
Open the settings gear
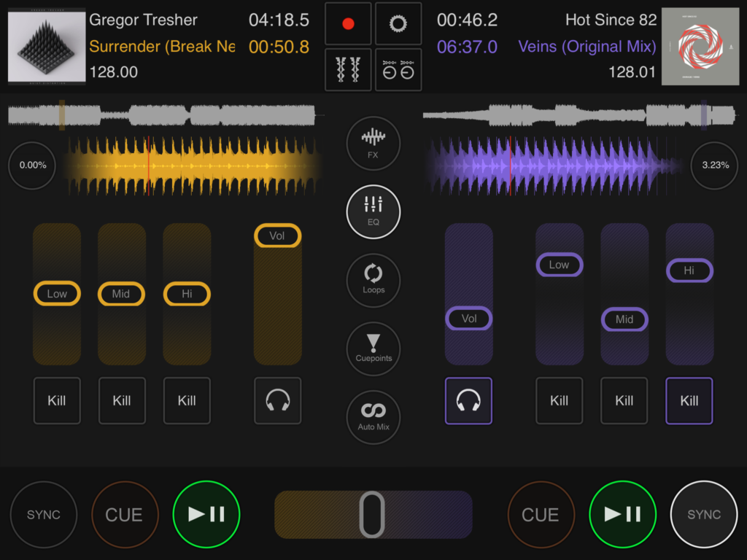(398, 23)
